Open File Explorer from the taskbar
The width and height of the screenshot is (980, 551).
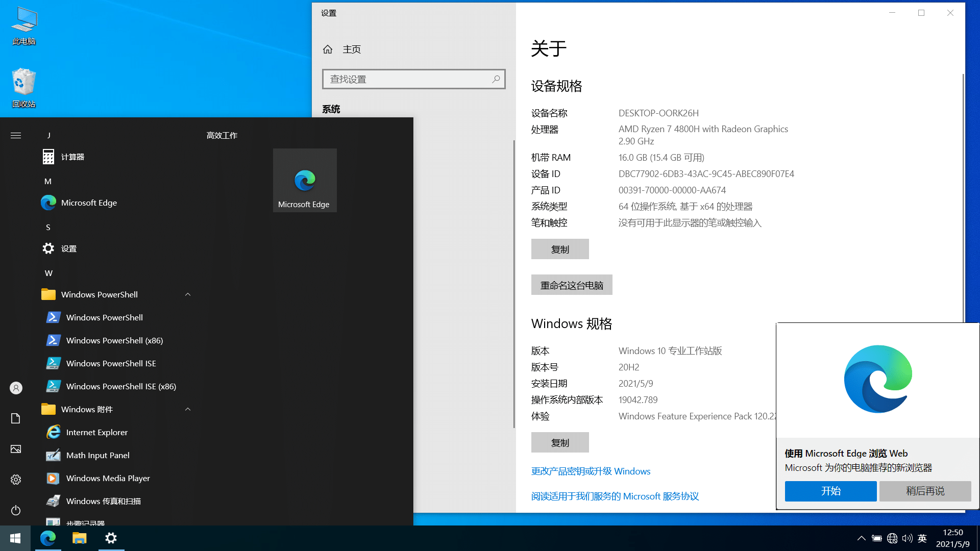tap(79, 538)
